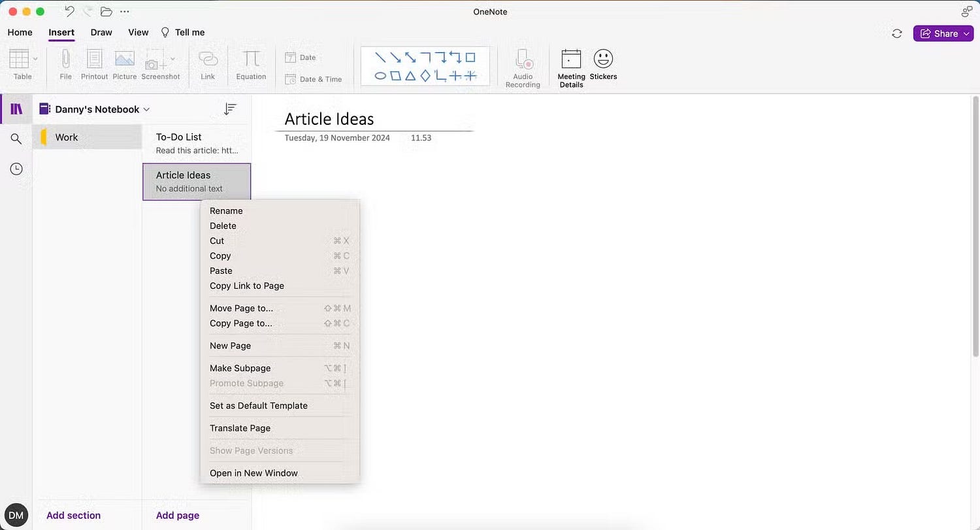Insert a Link with the ribbon icon
The width and height of the screenshot is (980, 530).
[x=208, y=62]
